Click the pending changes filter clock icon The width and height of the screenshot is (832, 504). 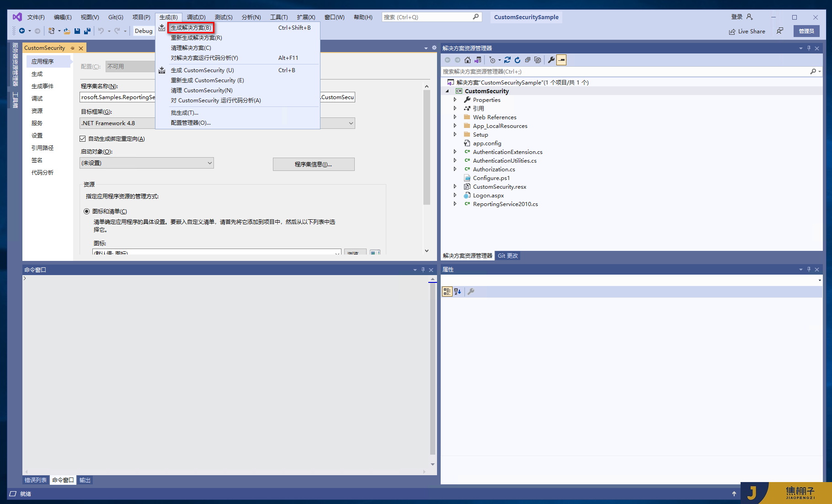(492, 60)
